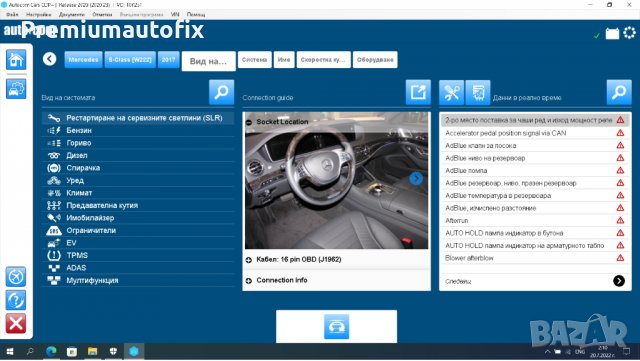This screenshot has height=361, width=640.
Task: Click the flight recorder icon in sidebar
Action: (16, 276)
